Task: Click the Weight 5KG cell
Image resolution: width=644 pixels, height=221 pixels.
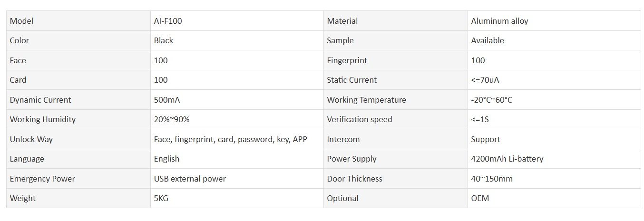Action: click(237, 198)
